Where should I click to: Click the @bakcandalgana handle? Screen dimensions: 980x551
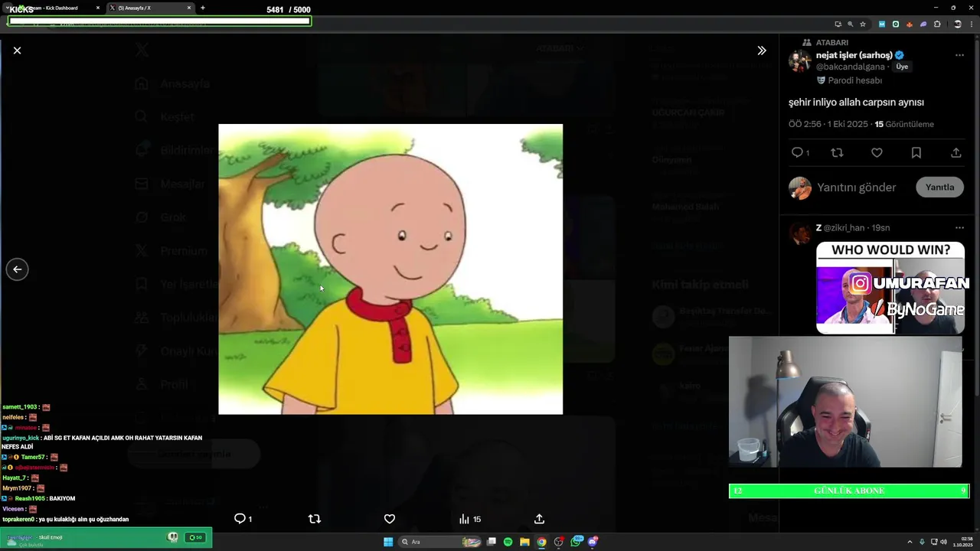pyautogui.click(x=850, y=67)
